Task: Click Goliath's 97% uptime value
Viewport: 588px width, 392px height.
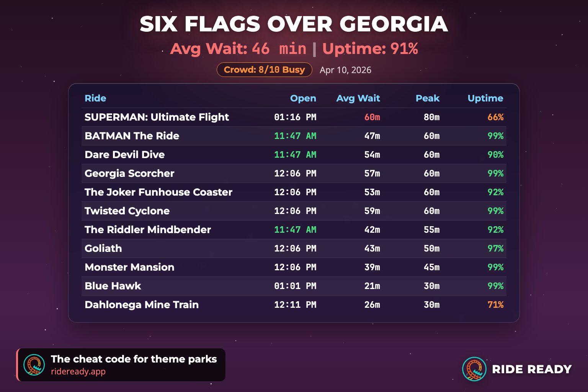Action: point(495,248)
